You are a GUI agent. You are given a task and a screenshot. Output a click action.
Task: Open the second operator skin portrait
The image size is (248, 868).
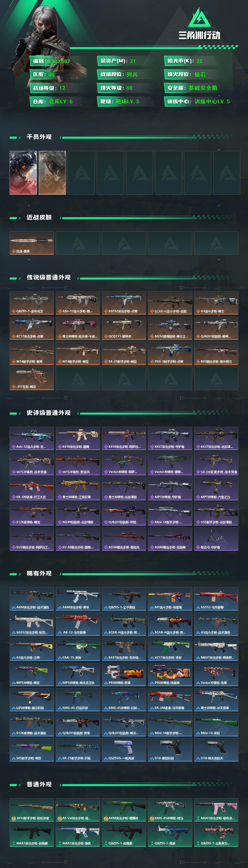pyautogui.click(x=52, y=173)
